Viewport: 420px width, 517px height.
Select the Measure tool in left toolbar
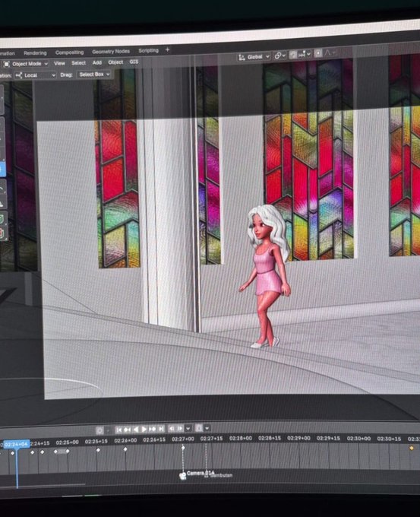2,204
